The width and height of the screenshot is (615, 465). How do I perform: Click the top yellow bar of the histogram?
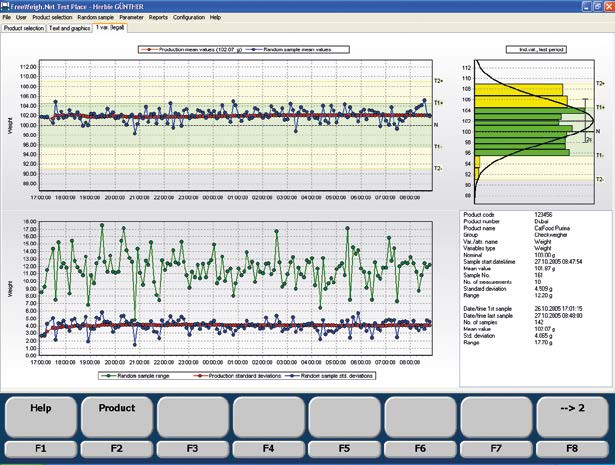(519, 89)
